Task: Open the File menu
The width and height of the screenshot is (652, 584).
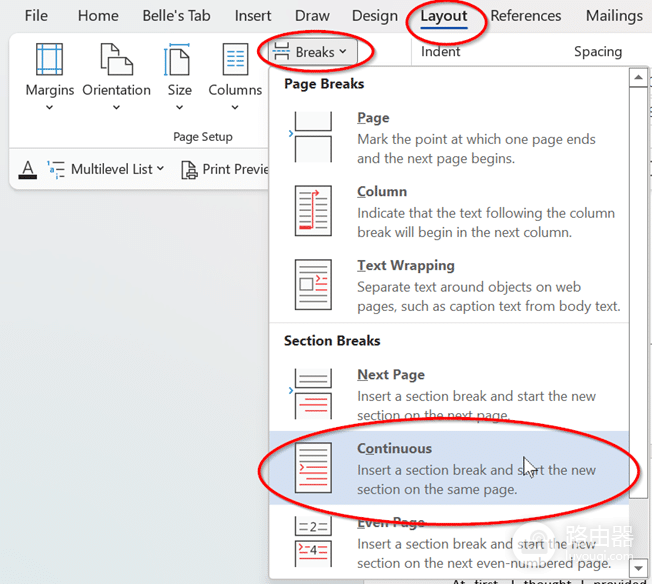Action: coord(36,16)
